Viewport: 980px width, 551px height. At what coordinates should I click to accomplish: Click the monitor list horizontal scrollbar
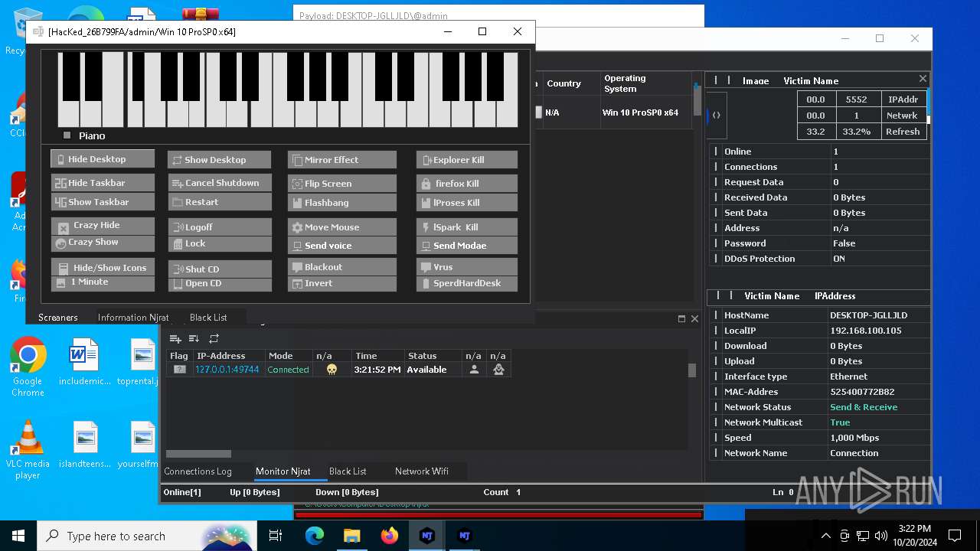pyautogui.click(x=199, y=454)
